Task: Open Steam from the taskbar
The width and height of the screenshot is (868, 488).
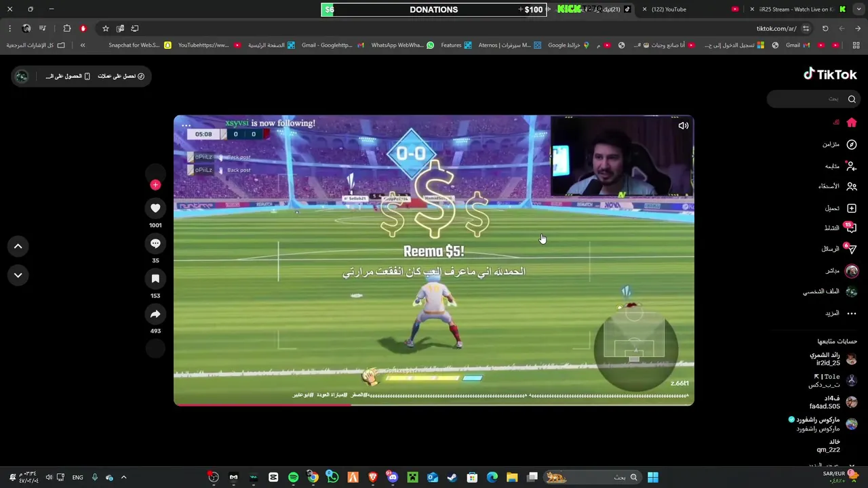Action: click(452, 477)
